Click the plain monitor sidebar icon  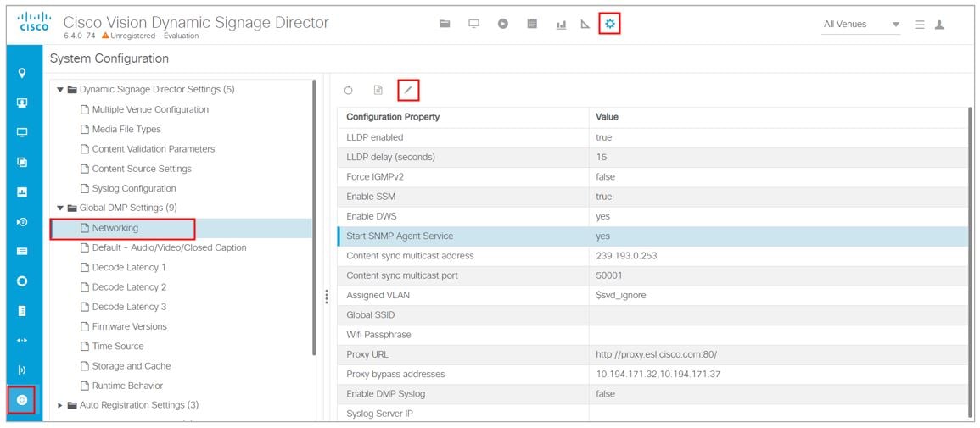(23, 132)
